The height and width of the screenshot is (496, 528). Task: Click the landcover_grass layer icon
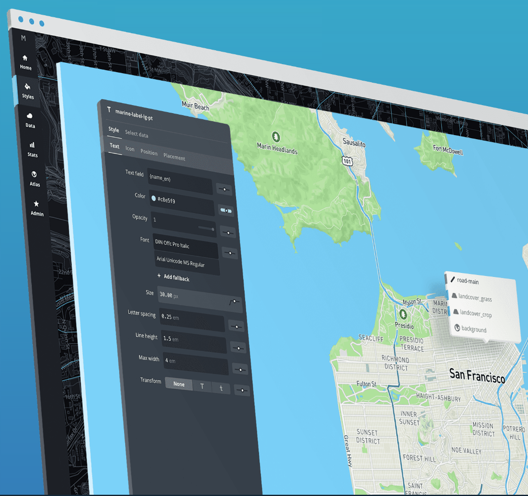point(454,296)
